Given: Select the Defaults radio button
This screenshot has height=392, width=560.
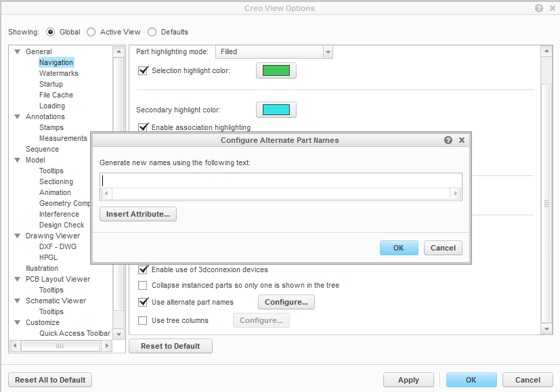Looking at the screenshot, I should point(152,32).
